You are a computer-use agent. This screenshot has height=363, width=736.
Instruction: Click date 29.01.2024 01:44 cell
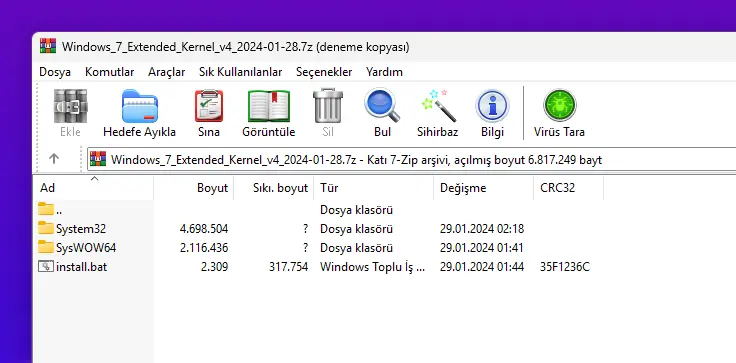tap(482, 267)
